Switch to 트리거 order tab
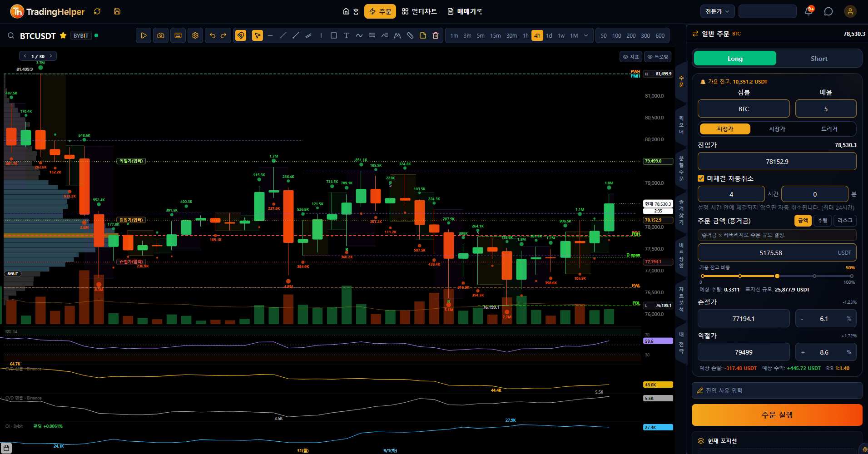 tap(829, 129)
